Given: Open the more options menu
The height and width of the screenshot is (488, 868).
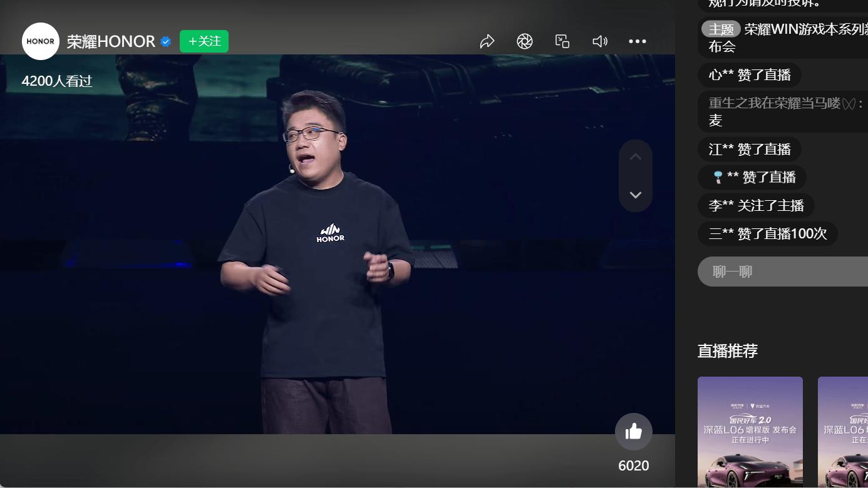Looking at the screenshot, I should [638, 41].
